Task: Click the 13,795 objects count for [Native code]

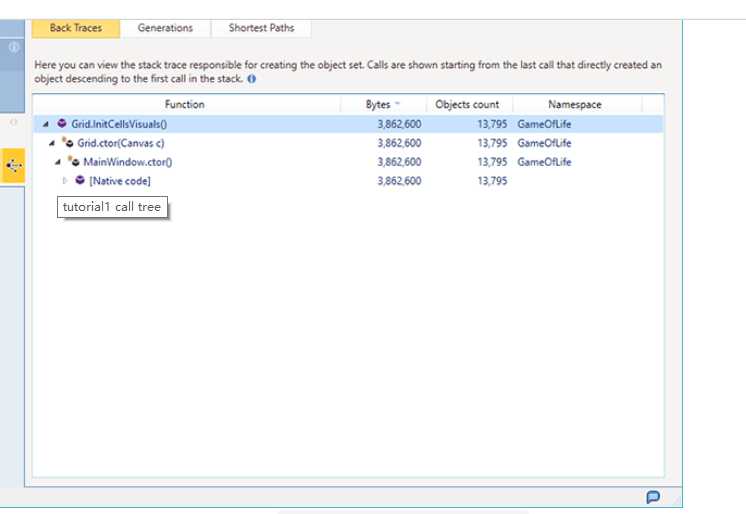Action: coord(492,181)
